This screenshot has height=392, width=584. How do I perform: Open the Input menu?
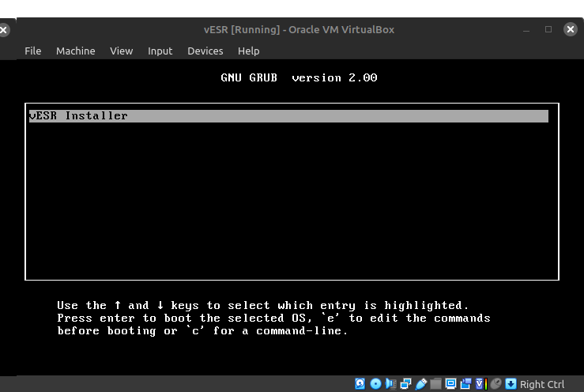pos(160,51)
